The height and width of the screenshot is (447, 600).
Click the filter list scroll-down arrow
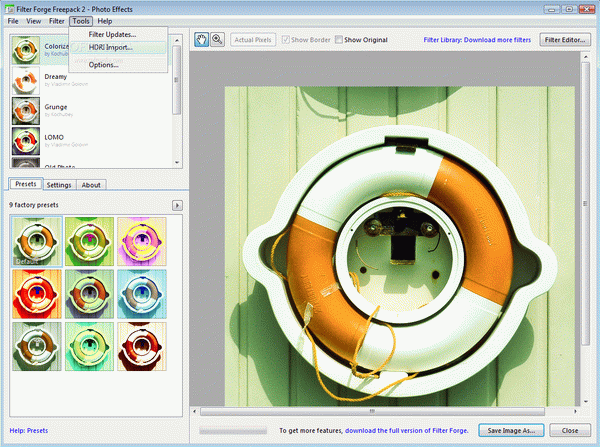pyautogui.click(x=177, y=163)
